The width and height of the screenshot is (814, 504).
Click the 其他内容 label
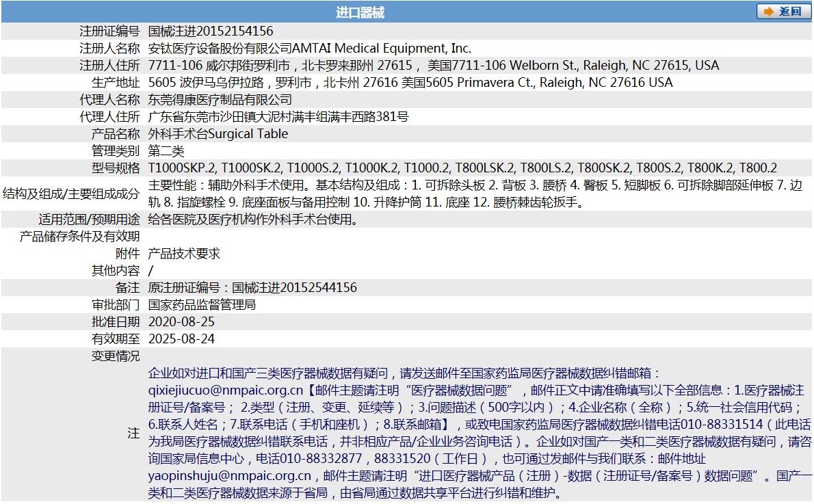pyautogui.click(x=116, y=271)
